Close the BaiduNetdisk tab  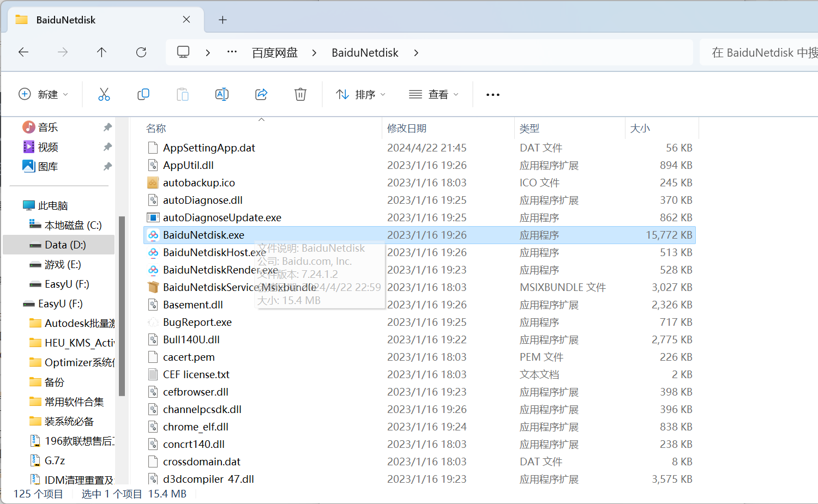(187, 20)
